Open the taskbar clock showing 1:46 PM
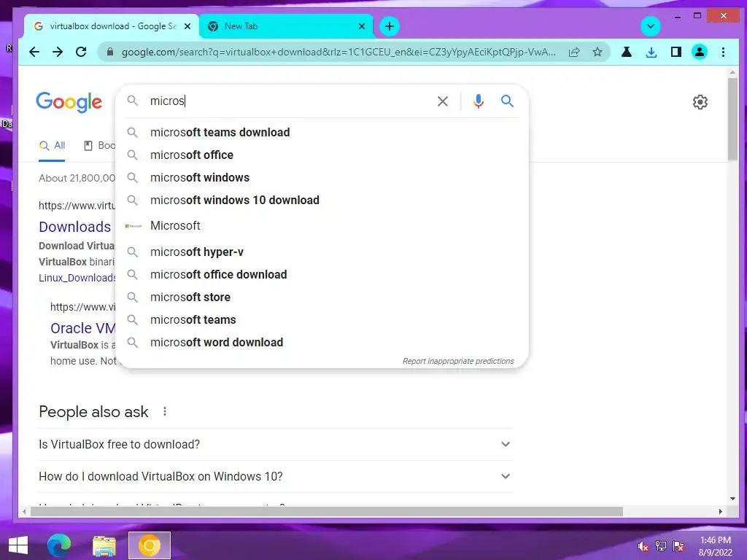747x560 pixels. click(715, 546)
